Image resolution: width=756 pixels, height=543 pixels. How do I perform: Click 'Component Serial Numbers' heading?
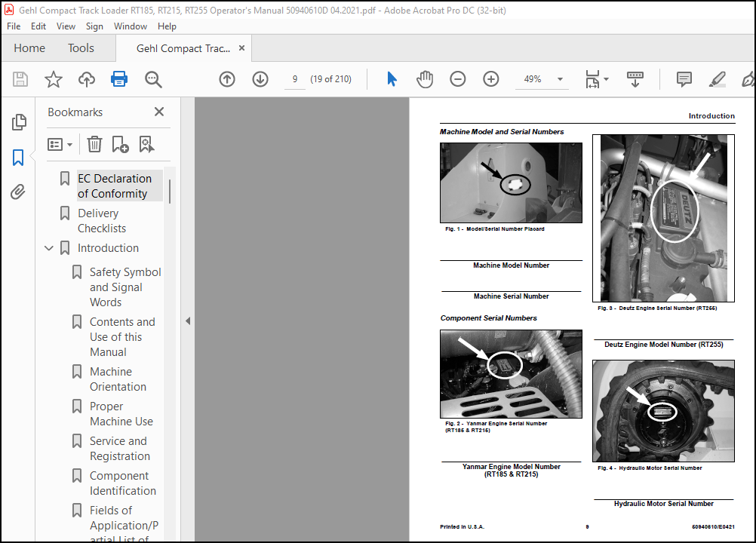point(488,318)
